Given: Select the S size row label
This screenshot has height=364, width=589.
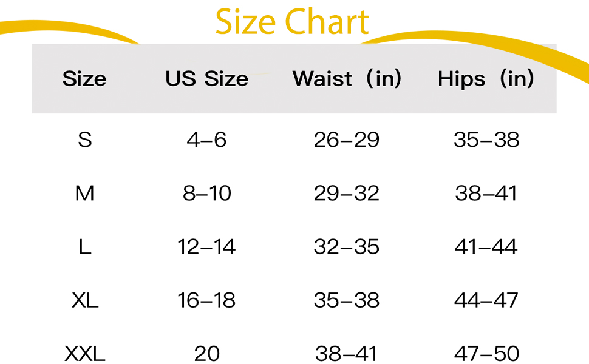Looking at the screenshot, I should [x=85, y=140].
